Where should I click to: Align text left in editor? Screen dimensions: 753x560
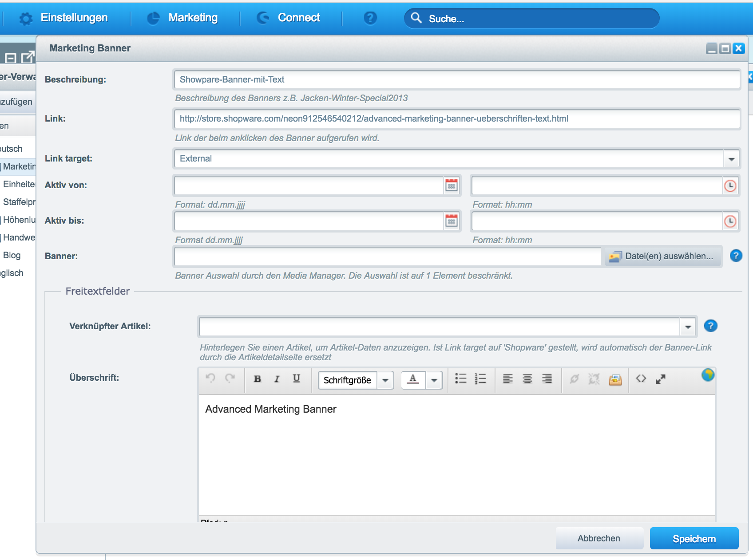tap(508, 379)
